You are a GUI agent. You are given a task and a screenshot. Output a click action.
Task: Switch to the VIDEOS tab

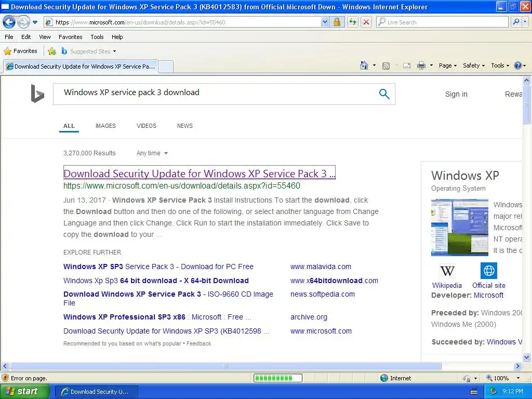[x=146, y=126]
